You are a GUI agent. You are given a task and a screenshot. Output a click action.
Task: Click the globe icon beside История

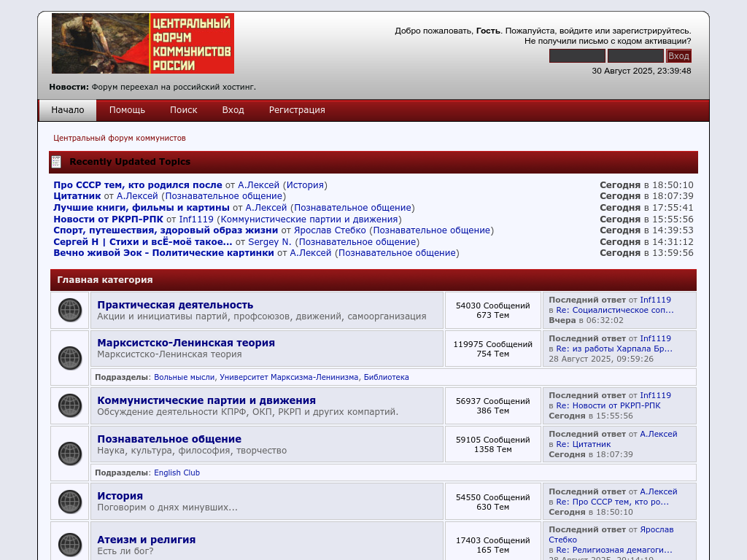pos(70,502)
